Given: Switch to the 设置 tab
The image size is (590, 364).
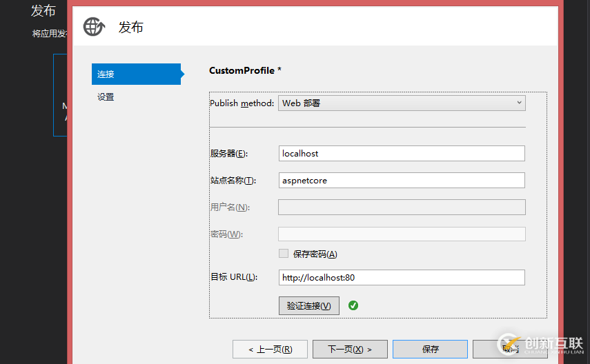Looking at the screenshot, I should [106, 97].
